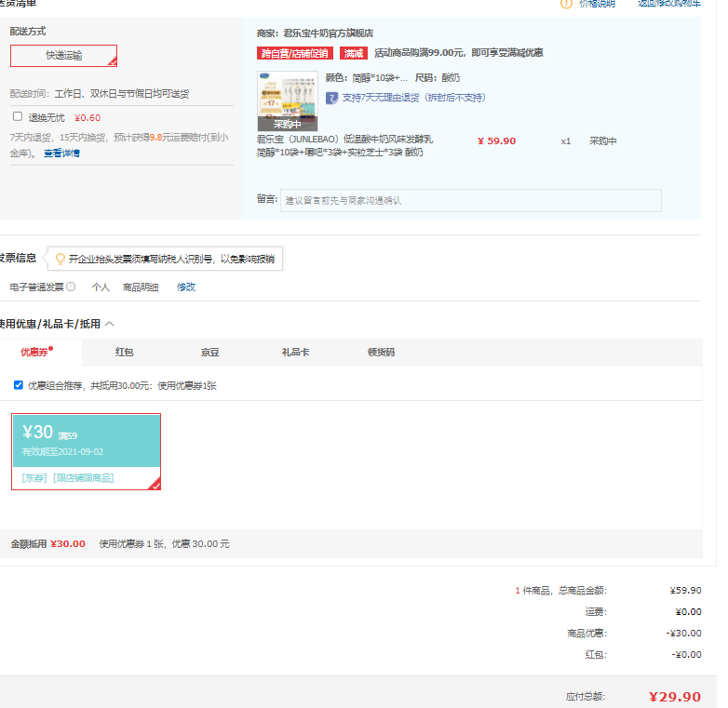Click the 个人 invoice title text
Viewport: 728px width, 708px height.
pyautogui.click(x=101, y=287)
